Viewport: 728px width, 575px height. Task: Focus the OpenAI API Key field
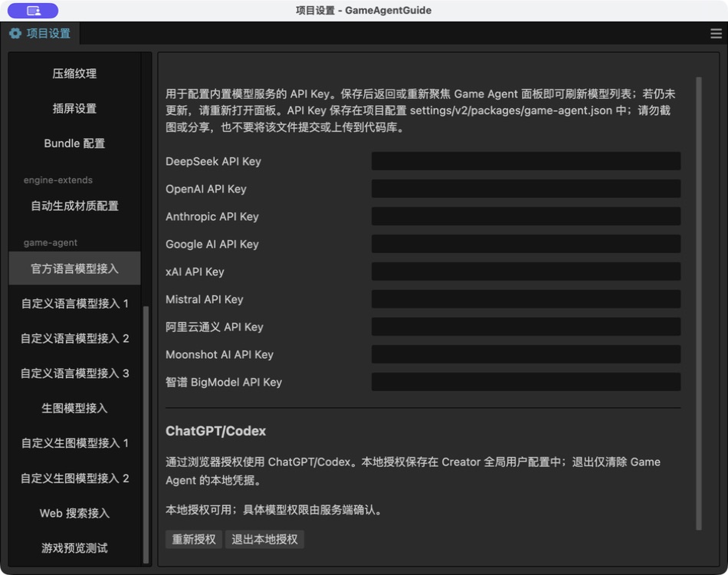[526, 189]
